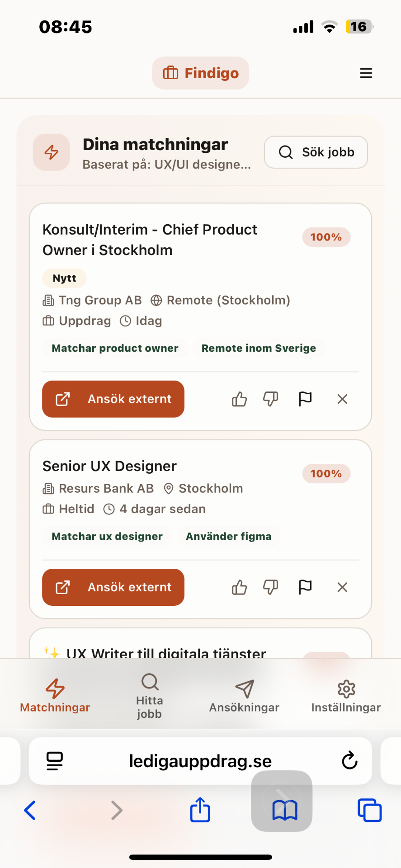
Task: Like the Chief Product Owner job
Action: pos(239,399)
